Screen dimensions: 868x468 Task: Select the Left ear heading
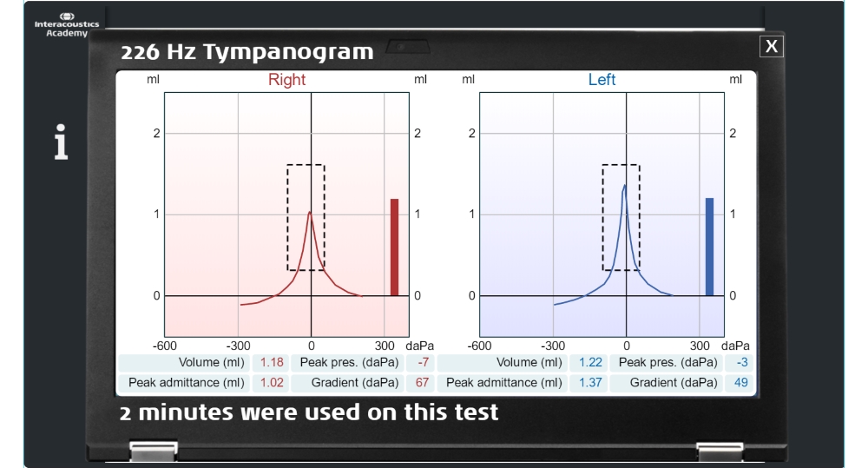(x=602, y=80)
